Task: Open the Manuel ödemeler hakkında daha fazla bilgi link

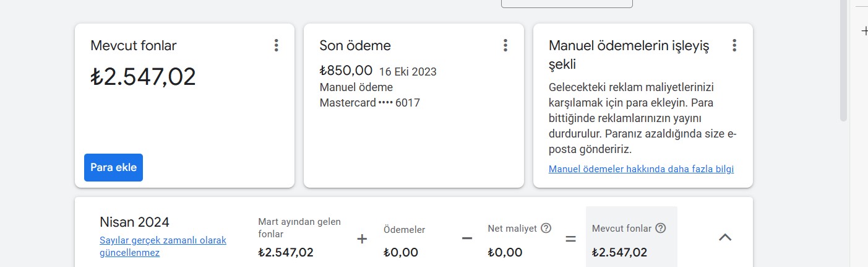Action: point(641,169)
